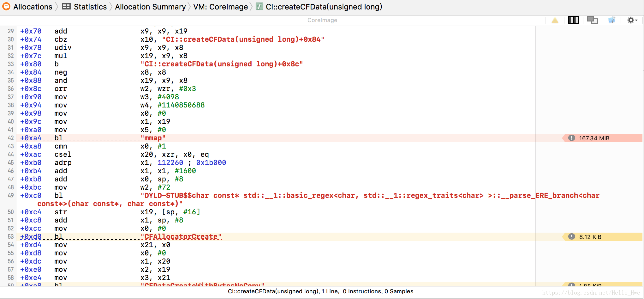Image resolution: width=644 pixels, height=299 pixels.
Task: Click operand #72 on line 48
Action: click(x=164, y=187)
